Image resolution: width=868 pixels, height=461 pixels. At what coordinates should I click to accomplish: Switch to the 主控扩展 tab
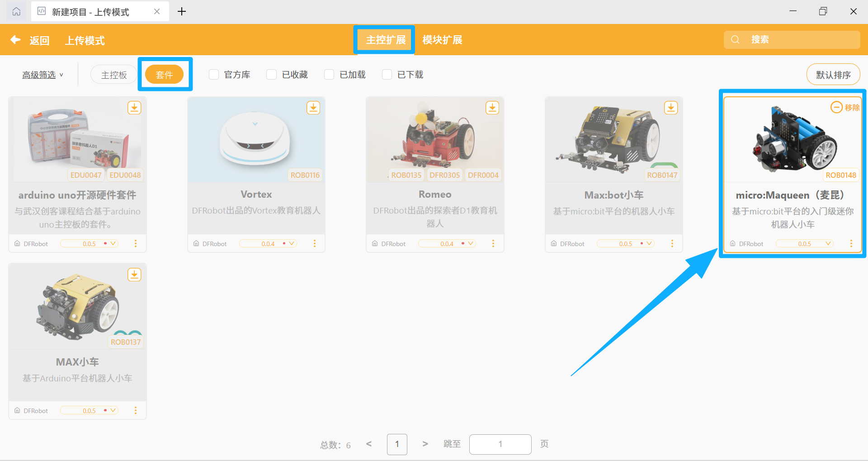click(x=386, y=40)
